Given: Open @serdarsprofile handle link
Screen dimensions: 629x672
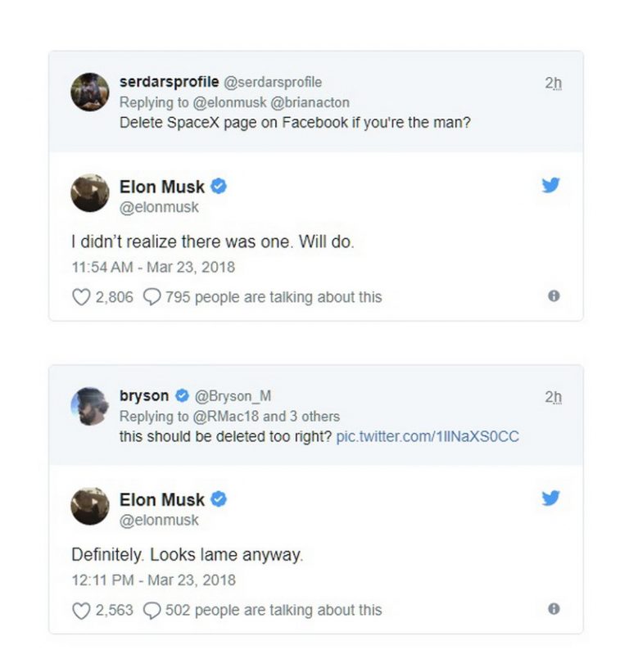Looking at the screenshot, I should point(273,82).
